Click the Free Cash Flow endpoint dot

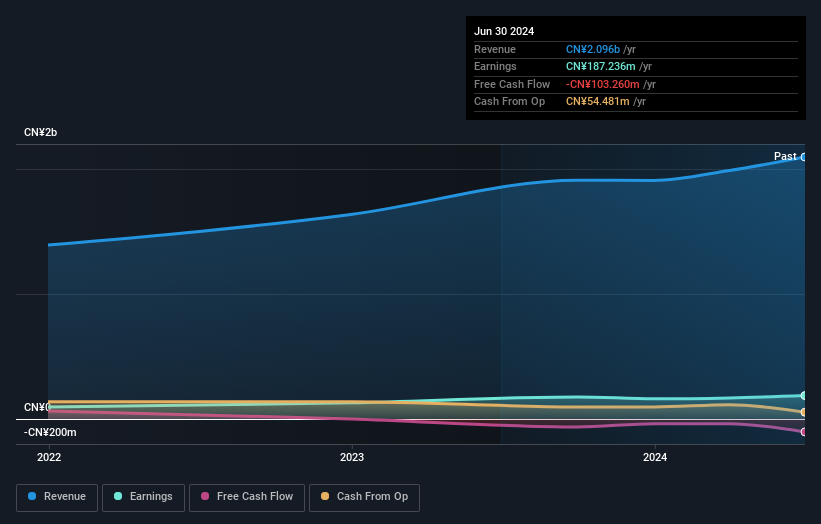pos(804,432)
